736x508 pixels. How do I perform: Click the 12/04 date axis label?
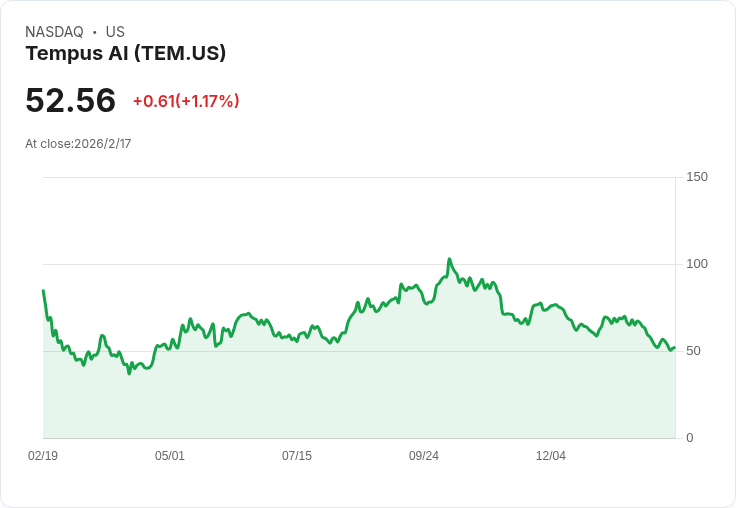(x=551, y=456)
